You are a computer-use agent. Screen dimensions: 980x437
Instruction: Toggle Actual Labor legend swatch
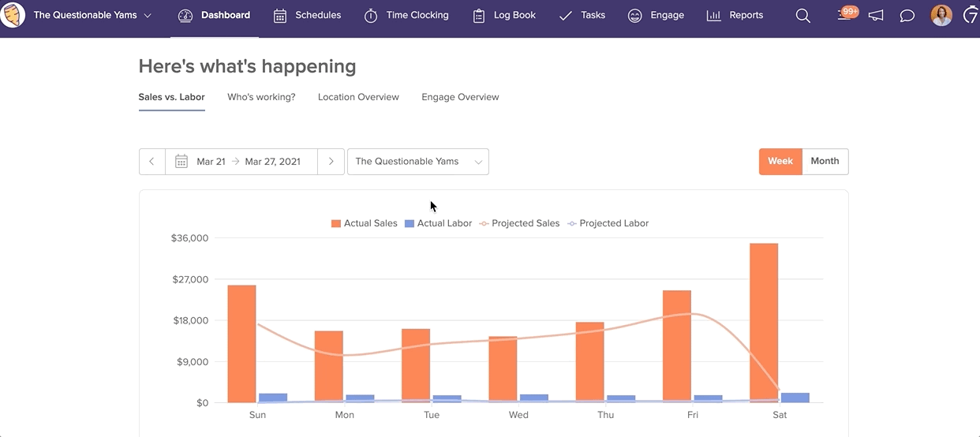pyautogui.click(x=410, y=223)
